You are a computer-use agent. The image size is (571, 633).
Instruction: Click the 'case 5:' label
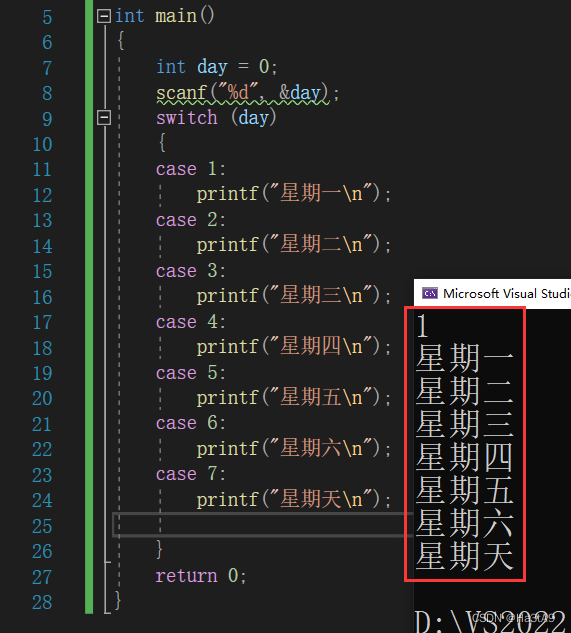pyautogui.click(x=191, y=373)
